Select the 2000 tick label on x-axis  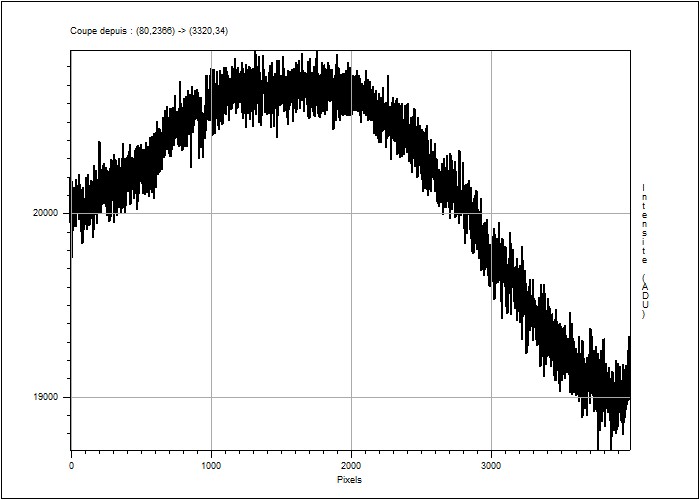(x=351, y=466)
